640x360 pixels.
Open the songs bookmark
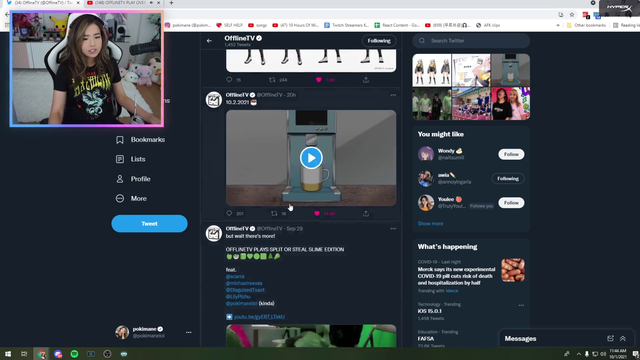click(258, 25)
